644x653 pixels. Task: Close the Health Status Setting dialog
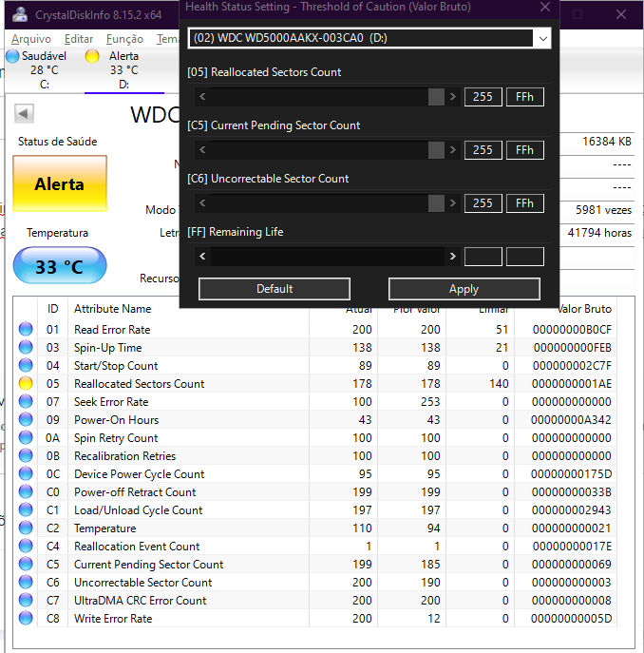545,7
